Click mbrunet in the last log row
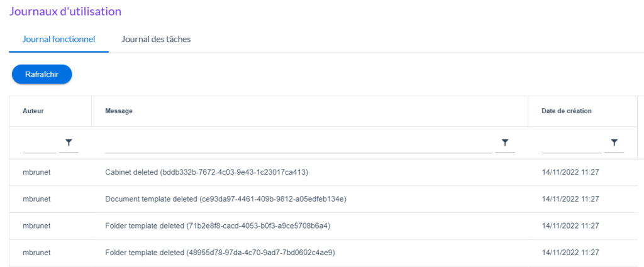644x267 pixels. 36,253
